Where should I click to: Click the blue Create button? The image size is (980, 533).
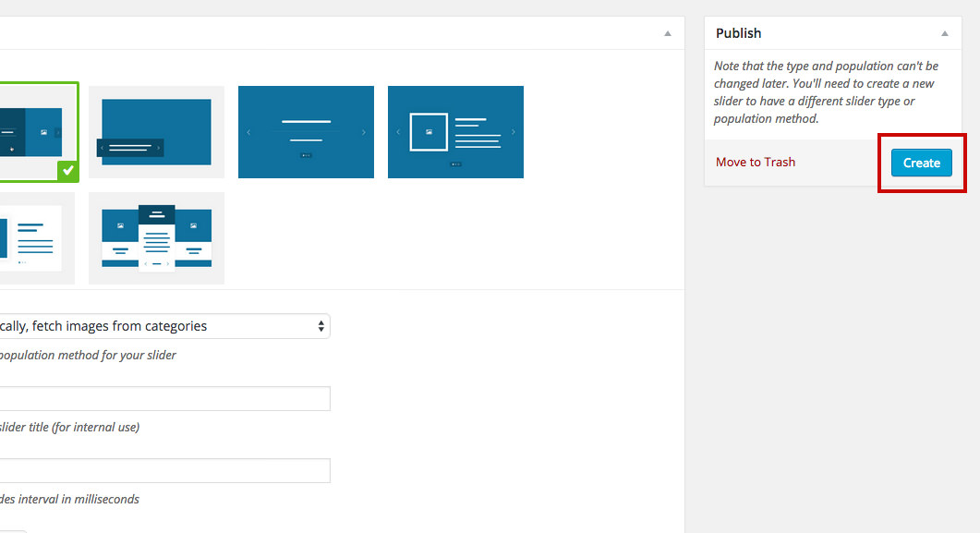pyautogui.click(x=921, y=163)
